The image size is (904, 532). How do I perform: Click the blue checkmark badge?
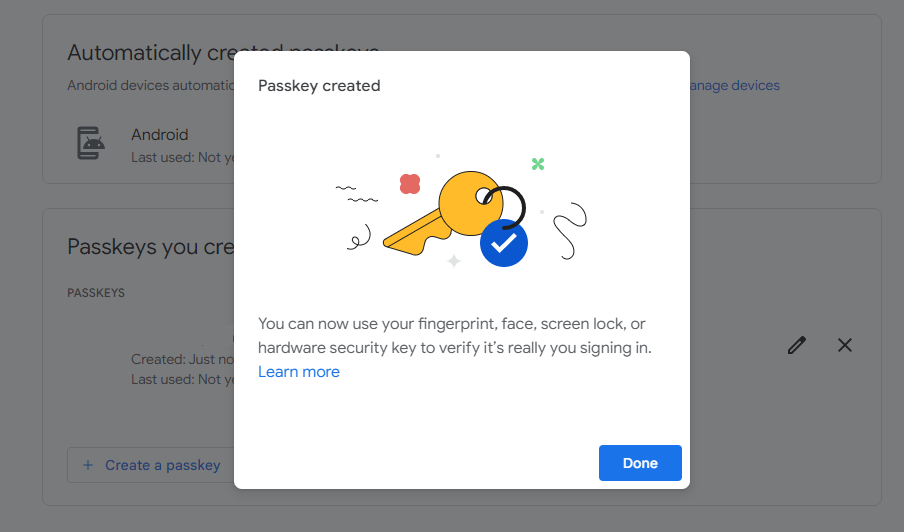[x=503, y=243]
